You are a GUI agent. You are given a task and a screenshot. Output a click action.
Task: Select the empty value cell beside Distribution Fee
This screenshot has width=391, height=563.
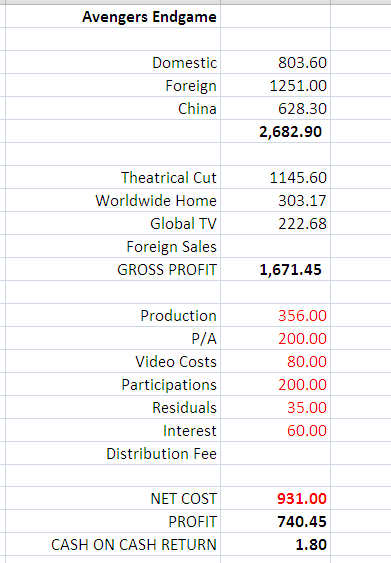click(x=275, y=453)
